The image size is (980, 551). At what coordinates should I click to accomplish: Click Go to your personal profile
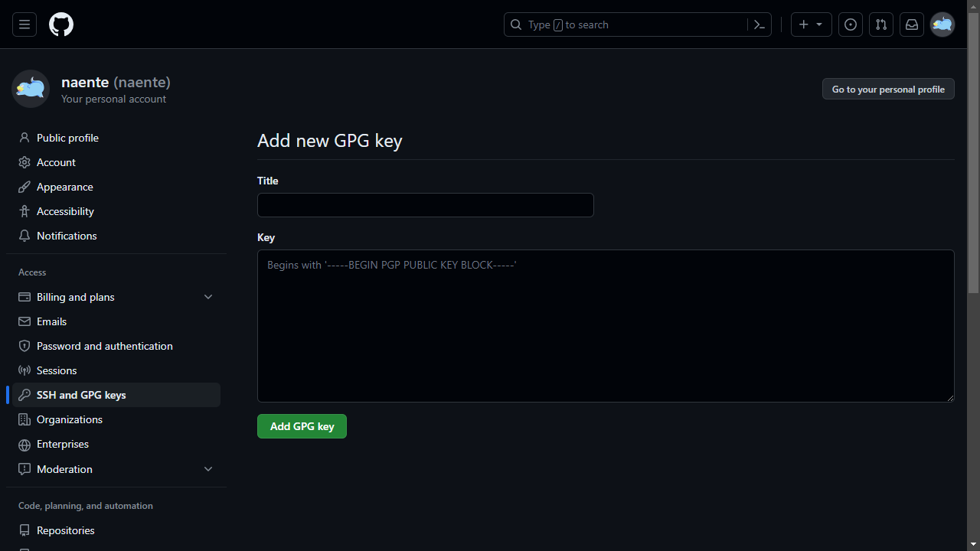(887, 89)
